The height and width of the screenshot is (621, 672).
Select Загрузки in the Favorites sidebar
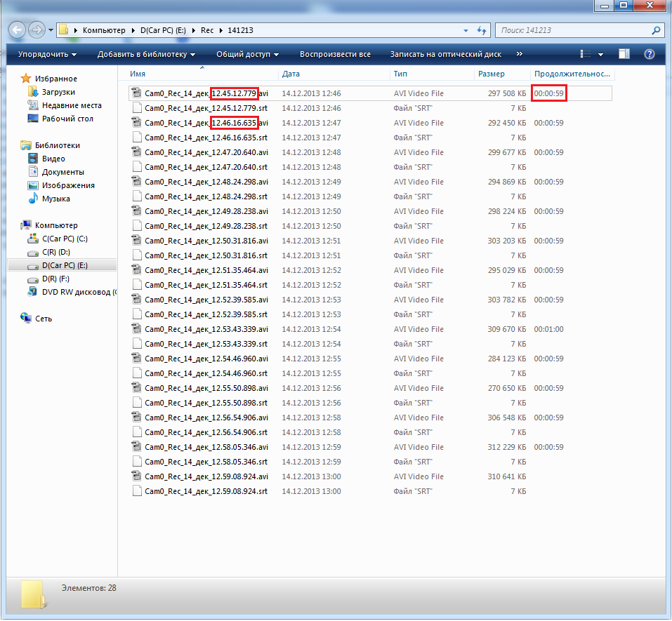point(58,92)
